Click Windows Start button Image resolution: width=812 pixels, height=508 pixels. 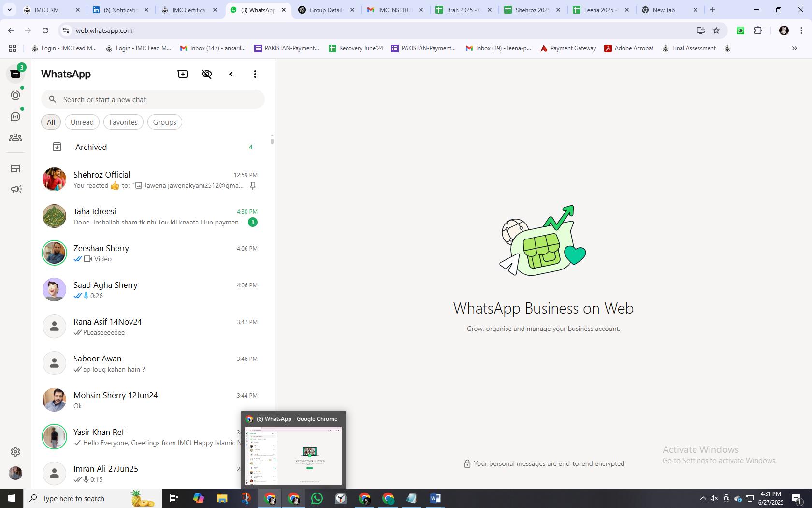click(x=12, y=498)
